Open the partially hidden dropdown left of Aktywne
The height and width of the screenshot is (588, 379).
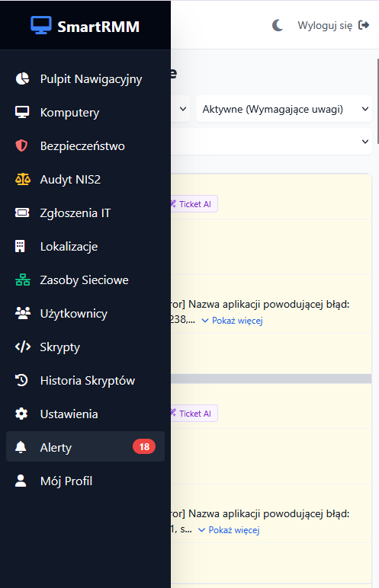(180, 109)
